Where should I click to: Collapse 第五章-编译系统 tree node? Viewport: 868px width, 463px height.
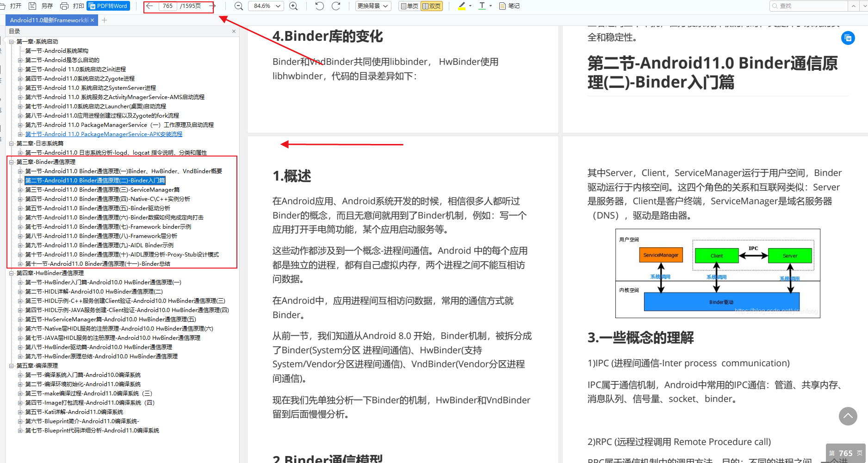(12, 366)
